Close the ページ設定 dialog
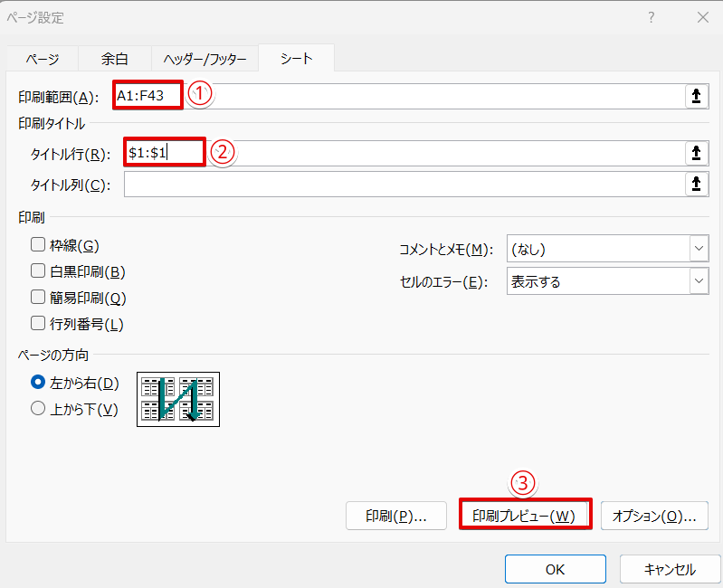 703,17
